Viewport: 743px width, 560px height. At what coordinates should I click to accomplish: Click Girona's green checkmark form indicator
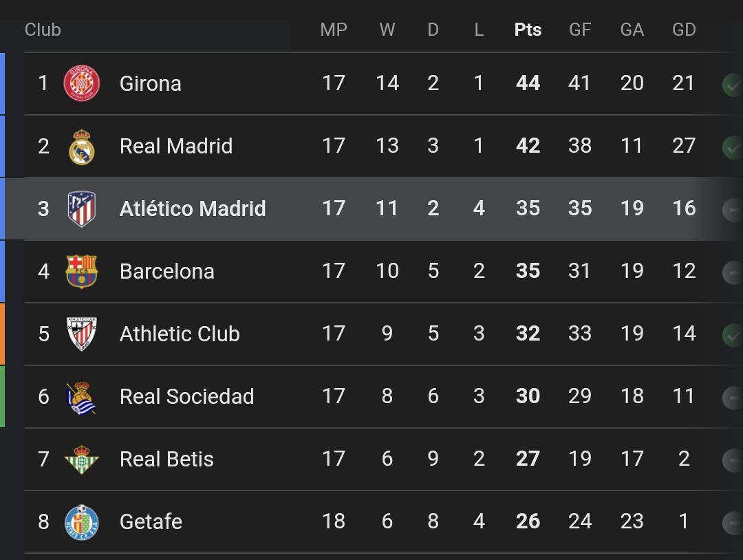click(732, 84)
